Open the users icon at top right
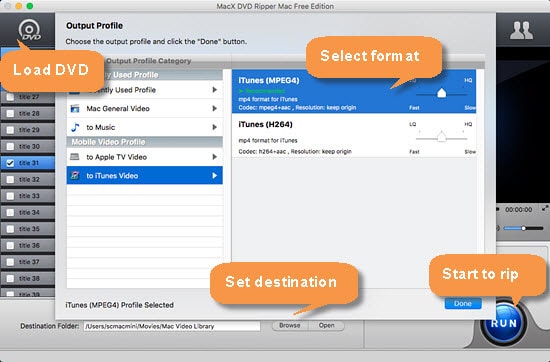 pyautogui.click(x=521, y=30)
